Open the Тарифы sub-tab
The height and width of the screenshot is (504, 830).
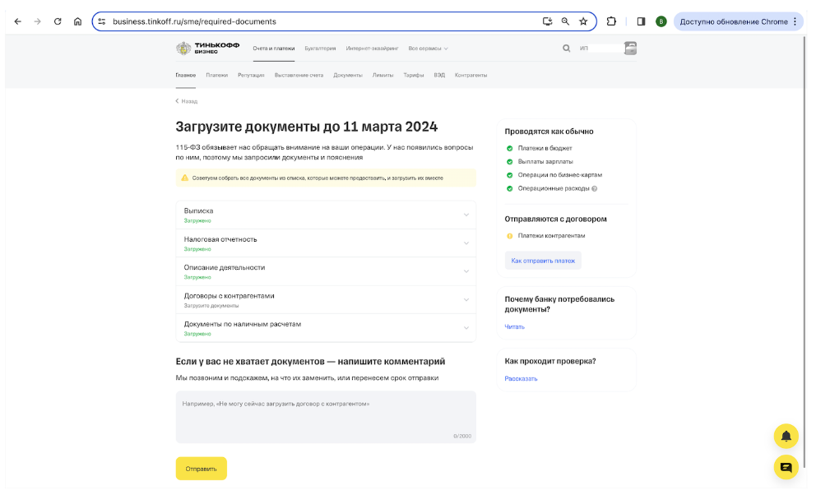coord(414,75)
